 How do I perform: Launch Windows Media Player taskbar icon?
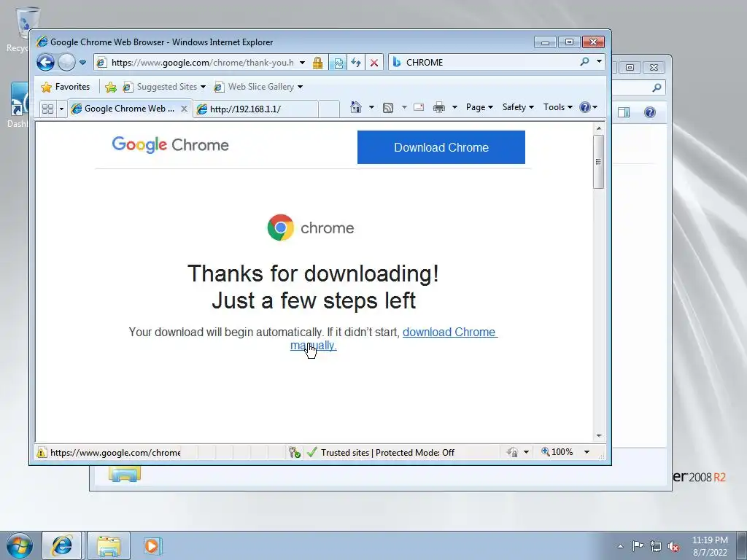153,545
